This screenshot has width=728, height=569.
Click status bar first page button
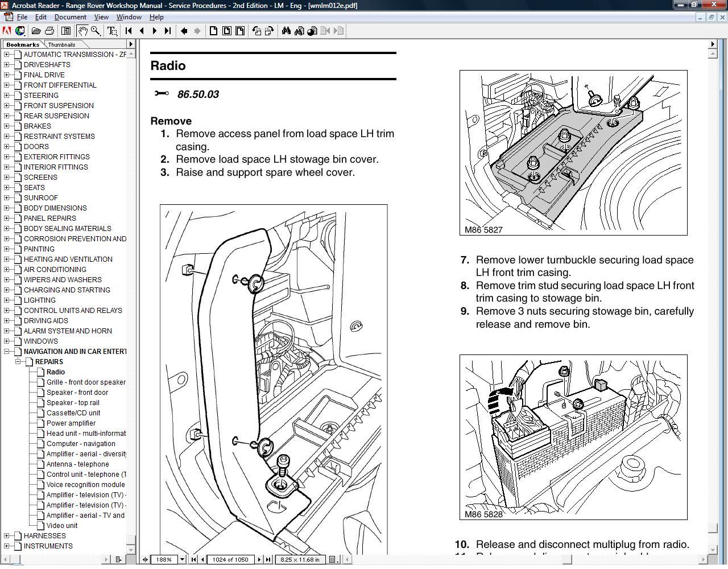coord(194,559)
